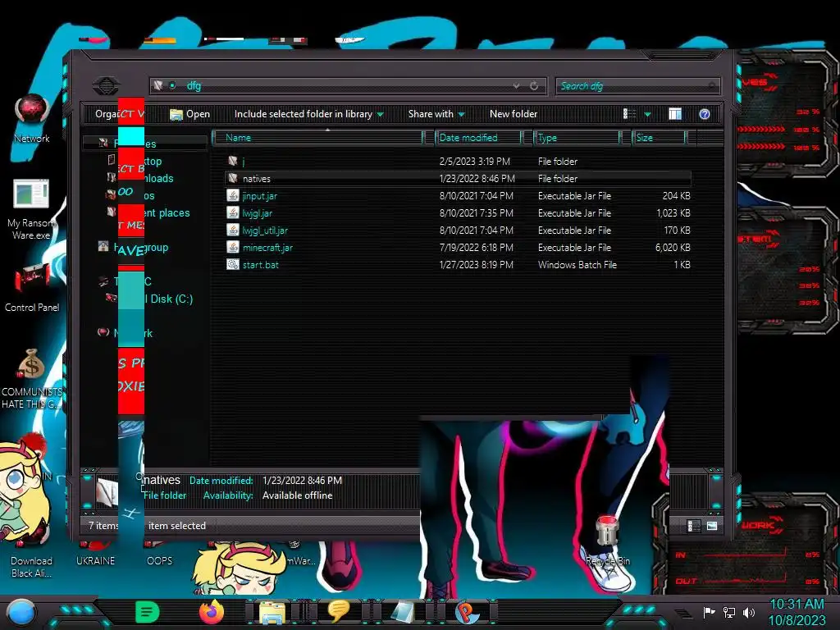
Task: Click the 6,020 KB size cell
Action: coord(673,248)
